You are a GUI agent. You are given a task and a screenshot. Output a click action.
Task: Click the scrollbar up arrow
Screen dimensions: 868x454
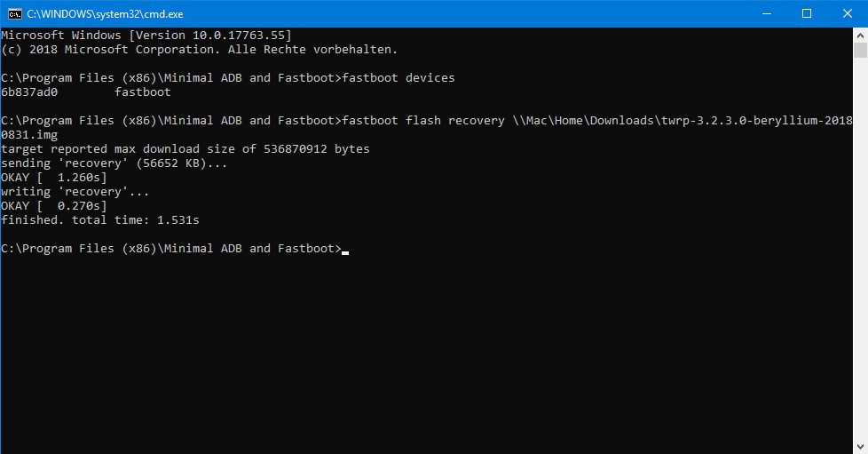(x=860, y=35)
